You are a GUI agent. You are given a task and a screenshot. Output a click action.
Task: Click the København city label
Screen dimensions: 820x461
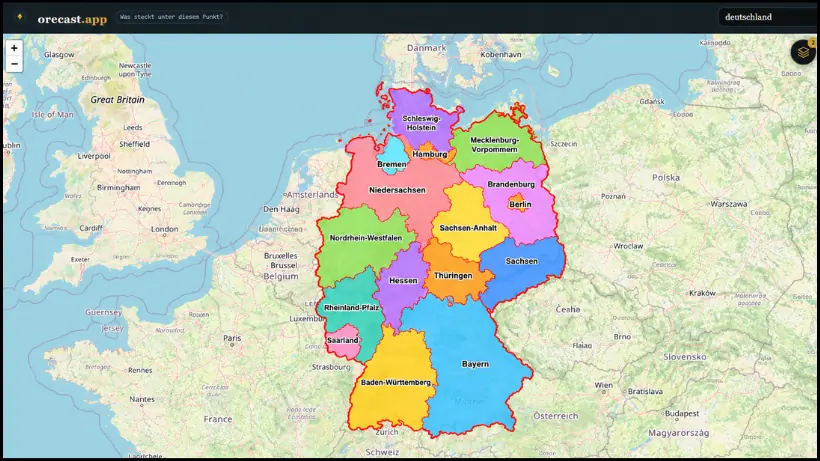pos(501,54)
